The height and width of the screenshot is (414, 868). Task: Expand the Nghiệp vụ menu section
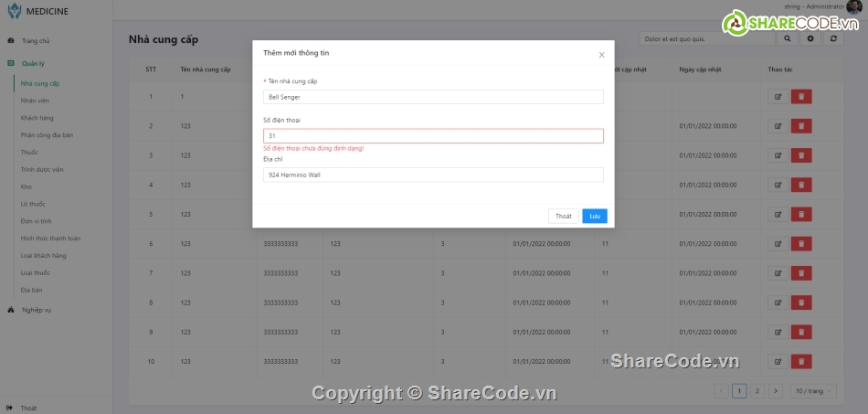point(37,310)
